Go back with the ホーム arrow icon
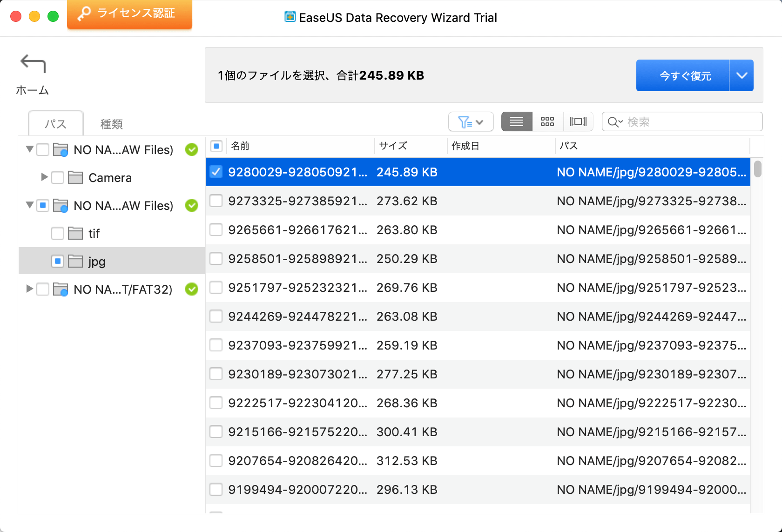The height and width of the screenshot is (532, 782). [33, 64]
